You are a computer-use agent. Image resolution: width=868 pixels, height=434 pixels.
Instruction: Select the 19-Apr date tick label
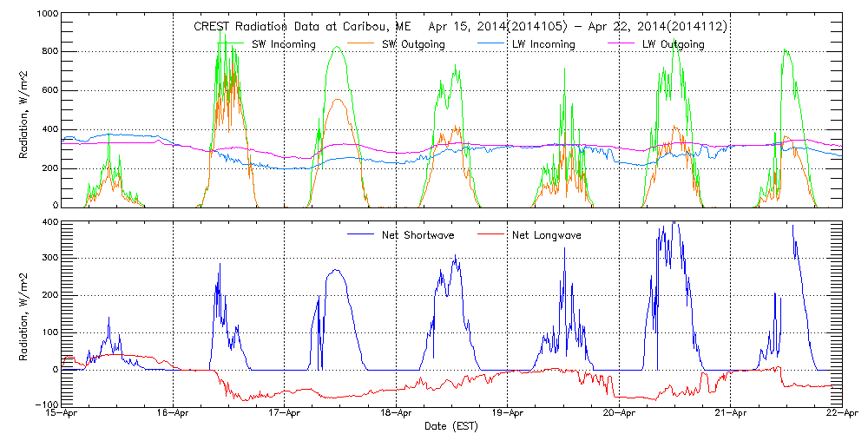click(508, 414)
